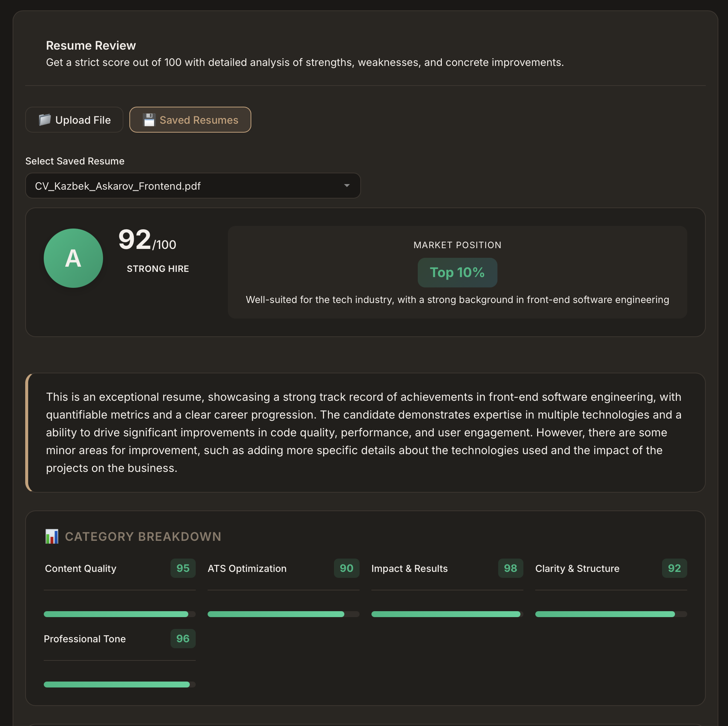728x726 pixels.
Task: Expand the Select Saved Resume list
Action: click(x=192, y=186)
